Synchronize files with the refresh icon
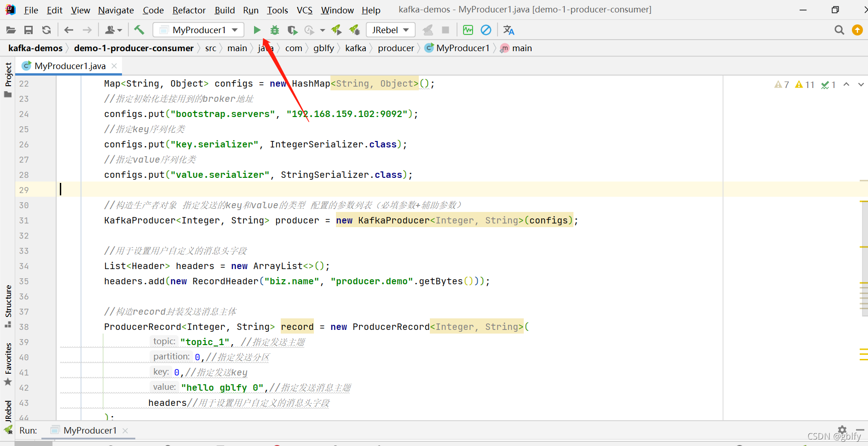The image size is (868, 446). tap(46, 30)
